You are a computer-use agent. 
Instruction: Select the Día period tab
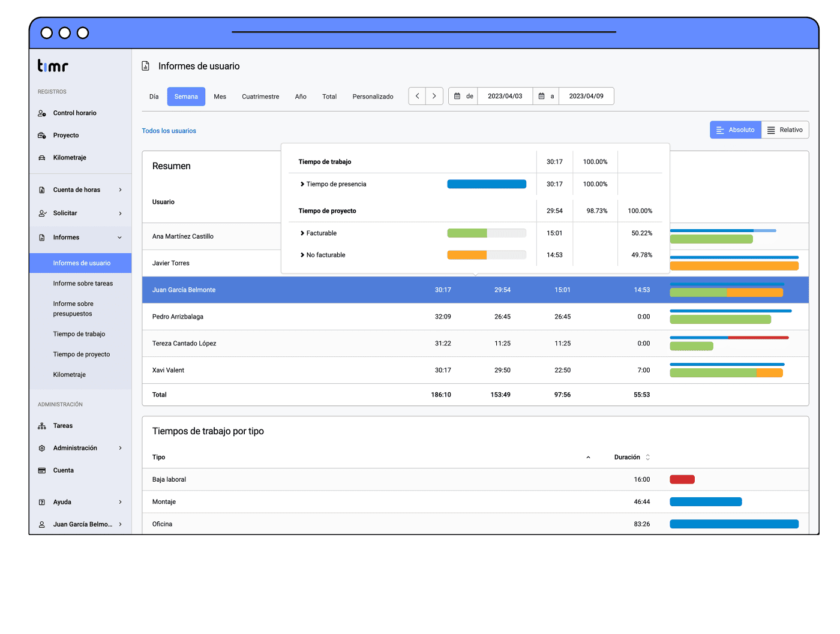(x=154, y=97)
